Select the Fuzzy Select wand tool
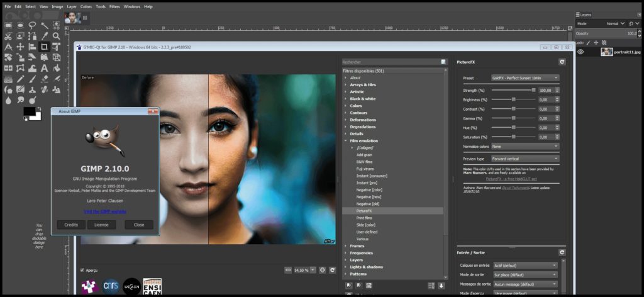This screenshot has height=297, width=644. (45, 25)
